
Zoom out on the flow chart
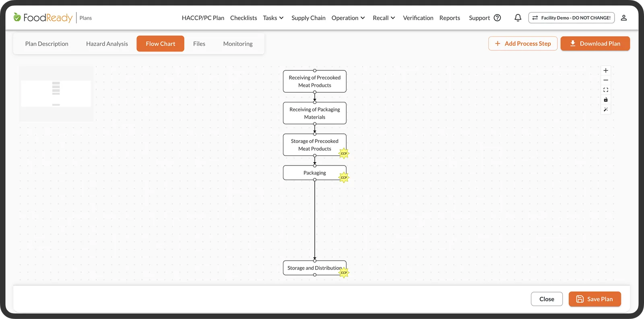pos(606,80)
